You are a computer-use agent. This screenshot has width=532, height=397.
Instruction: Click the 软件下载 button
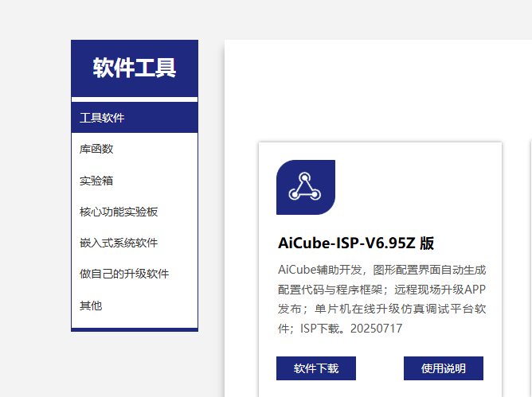316,368
